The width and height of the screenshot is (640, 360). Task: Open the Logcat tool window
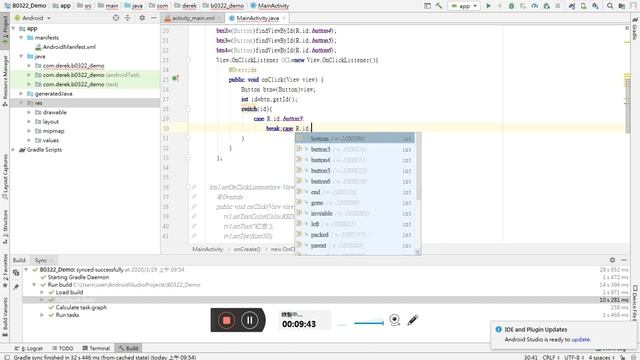coord(29,348)
